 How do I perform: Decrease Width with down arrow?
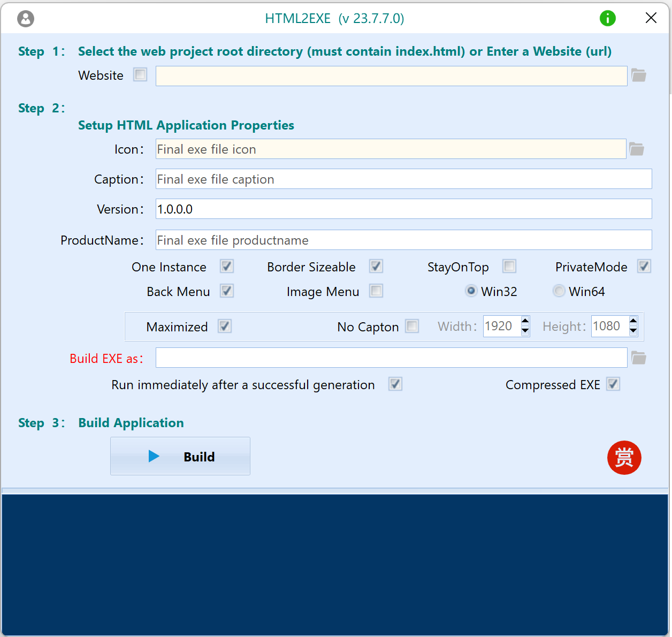(525, 331)
